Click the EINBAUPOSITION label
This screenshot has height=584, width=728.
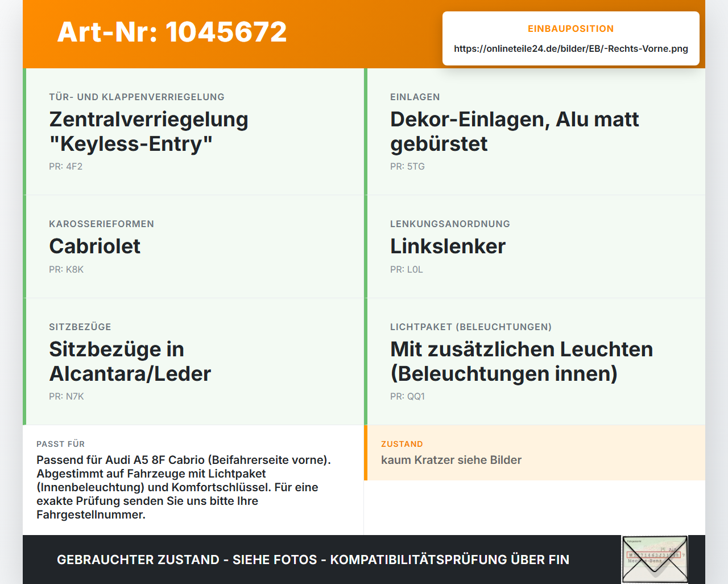(x=570, y=28)
